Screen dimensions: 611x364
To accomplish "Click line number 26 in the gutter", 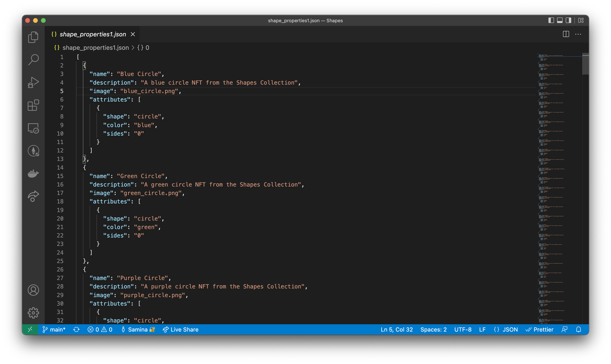I will (x=60, y=270).
